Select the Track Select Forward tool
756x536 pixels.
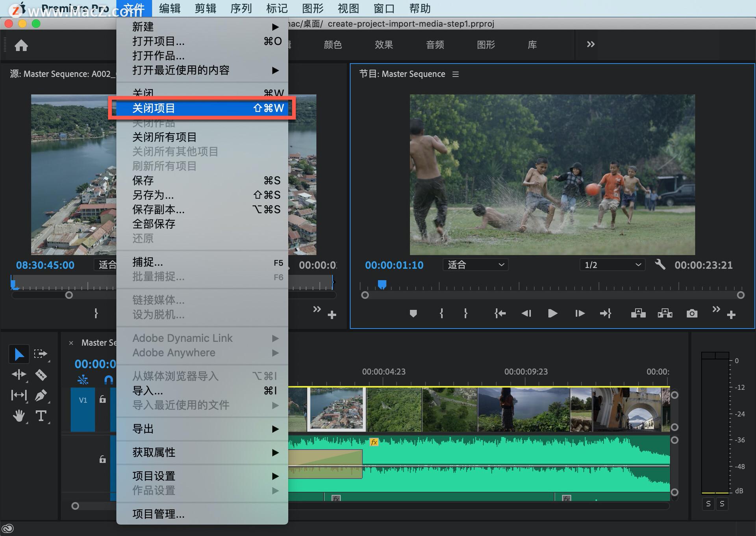[38, 353]
